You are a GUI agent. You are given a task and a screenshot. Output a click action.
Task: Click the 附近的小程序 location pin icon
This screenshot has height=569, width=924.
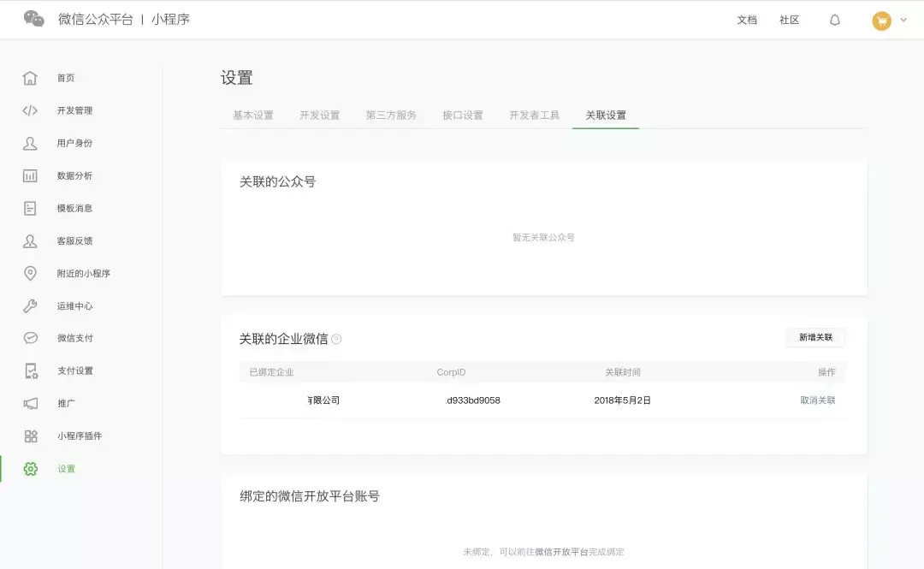tap(30, 273)
